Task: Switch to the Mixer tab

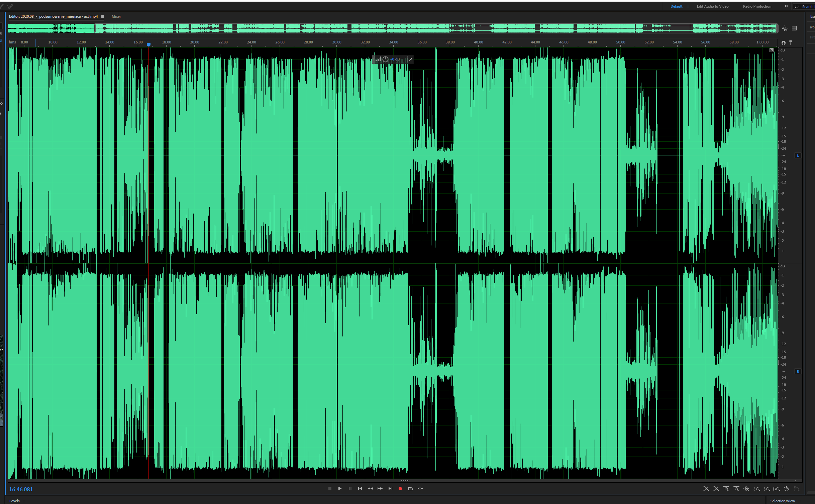Action: click(116, 17)
